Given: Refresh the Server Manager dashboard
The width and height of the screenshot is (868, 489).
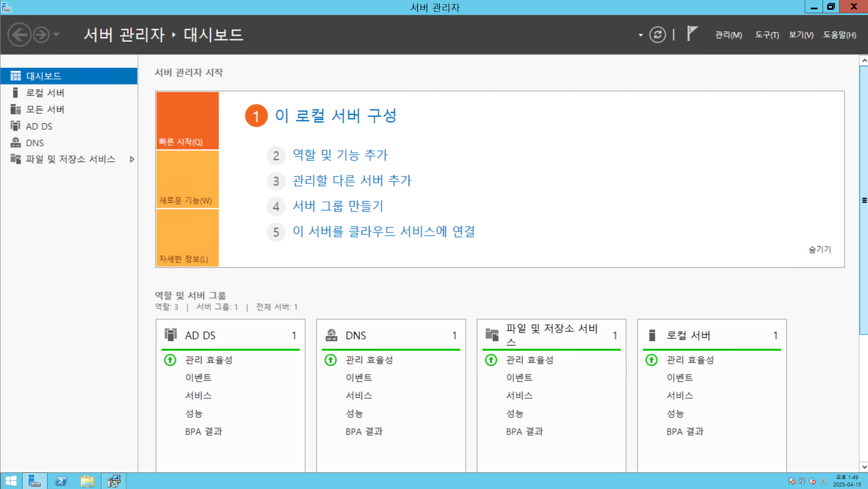Looking at the screenshot, I should (x=657, y=34).
